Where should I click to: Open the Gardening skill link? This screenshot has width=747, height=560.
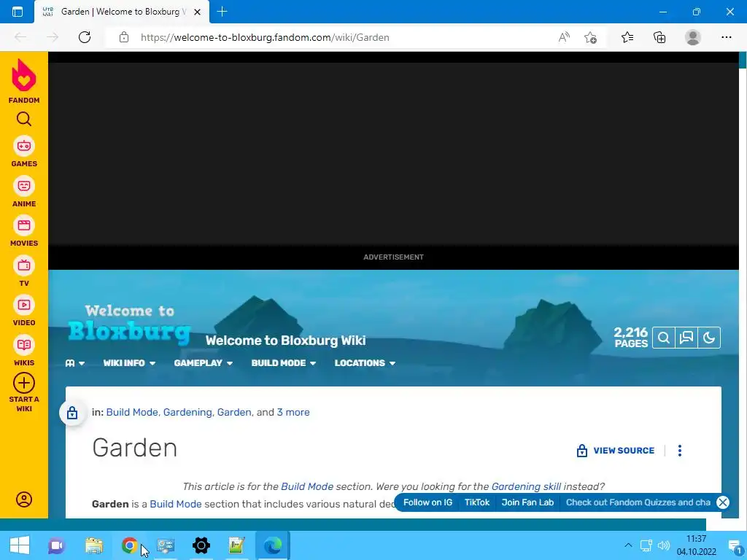click(x=526, y=486)
